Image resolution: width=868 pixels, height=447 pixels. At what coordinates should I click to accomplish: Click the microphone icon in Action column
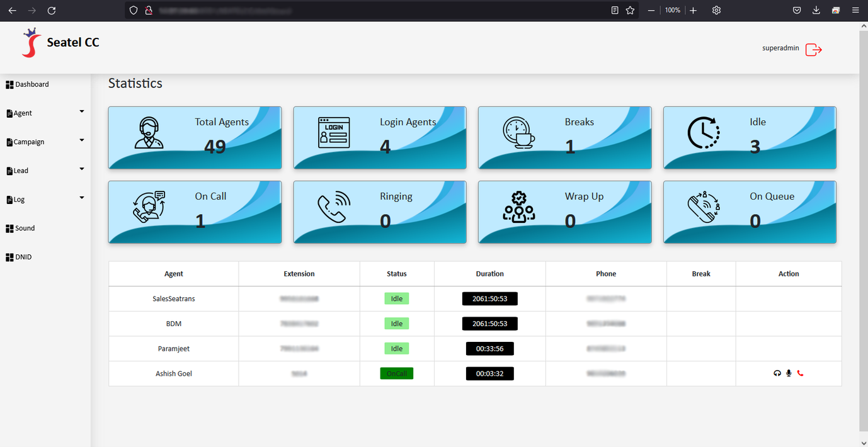coord(789,373)
